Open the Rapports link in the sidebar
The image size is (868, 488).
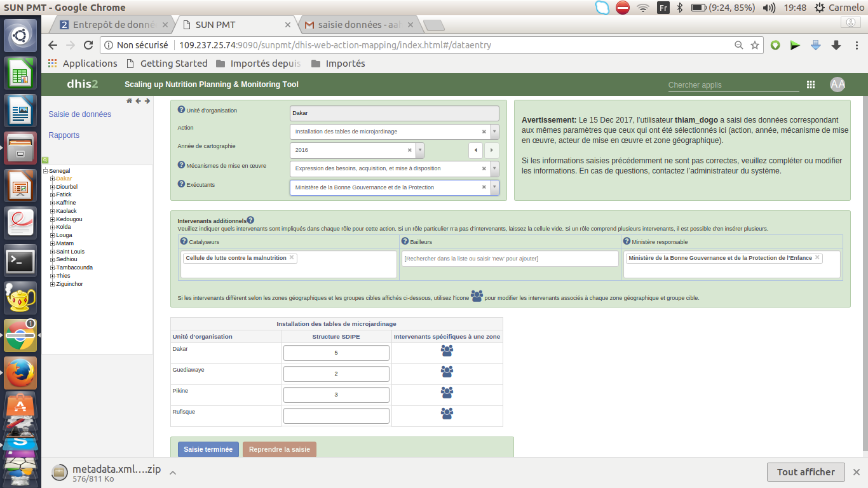(x=64, y=135)
